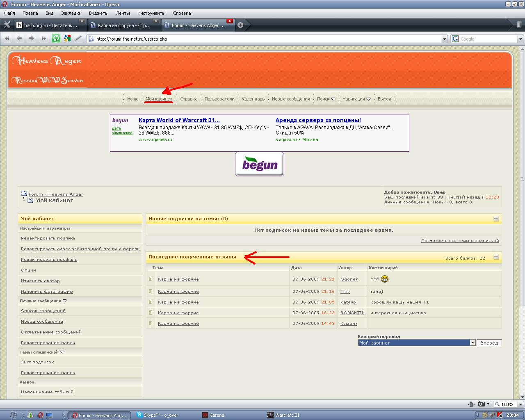This screenshot has height=420, width=525.
Task: Open the Личные сообщения link in the welcome box
Action: coord(406,202)
